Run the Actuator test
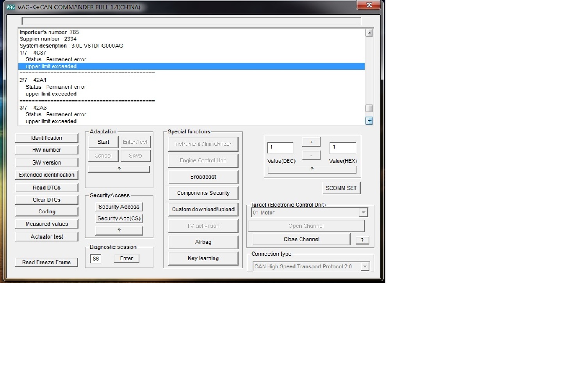The width and height of the screenshot is (588, 390). point(46,237)
